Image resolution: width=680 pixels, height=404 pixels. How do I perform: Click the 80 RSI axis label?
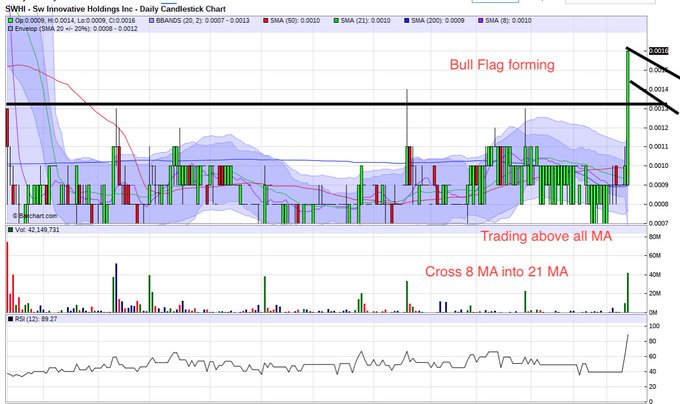653,341
